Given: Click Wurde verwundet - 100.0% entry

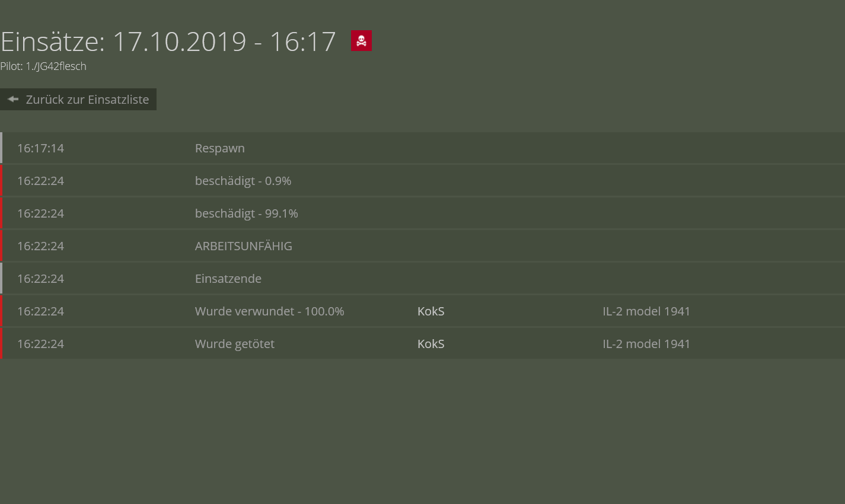Looking at the screenshot, I should [270, 311].
